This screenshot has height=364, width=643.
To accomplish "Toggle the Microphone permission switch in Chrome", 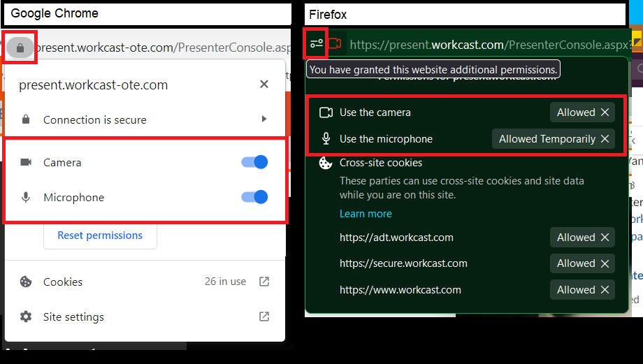I will (254, 197).
